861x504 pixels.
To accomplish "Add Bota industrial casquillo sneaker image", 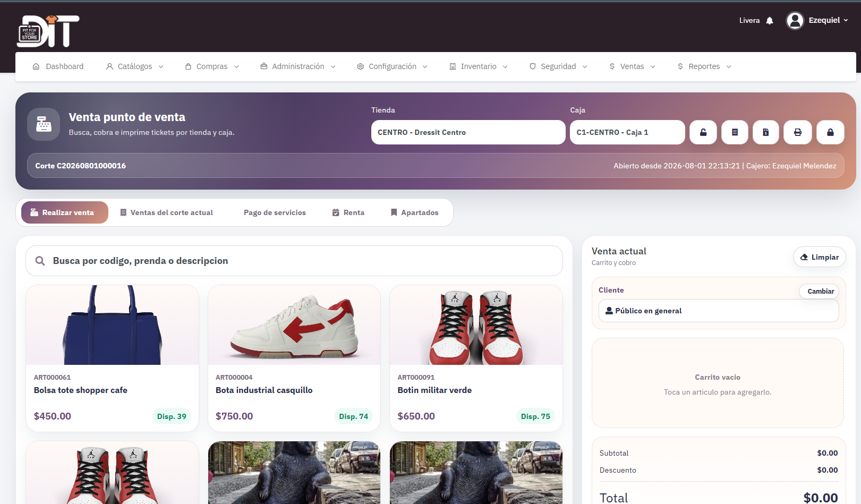I will (x=294, y=325).
